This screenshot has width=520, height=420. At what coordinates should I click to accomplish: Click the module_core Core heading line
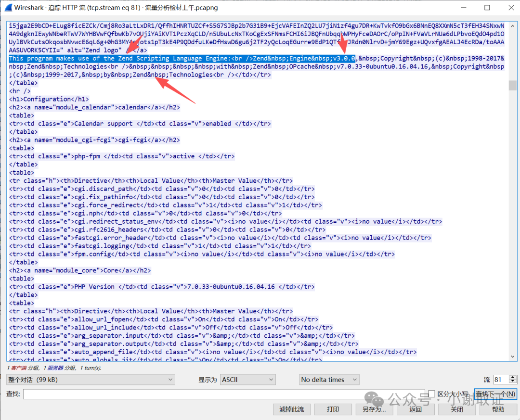pos(80,270)
